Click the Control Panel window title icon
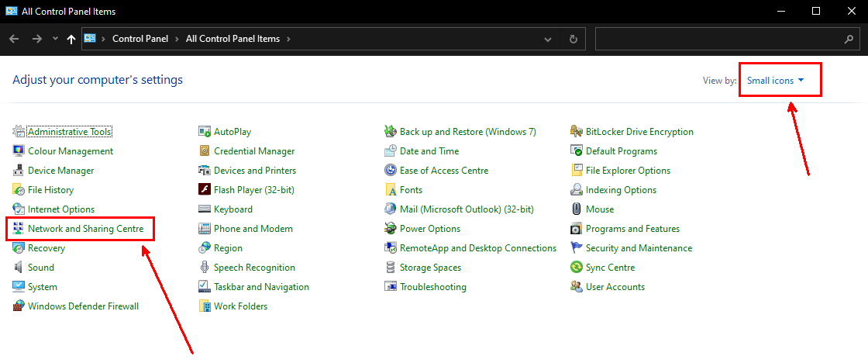This screenshot has height=363, width=868. 11,11
